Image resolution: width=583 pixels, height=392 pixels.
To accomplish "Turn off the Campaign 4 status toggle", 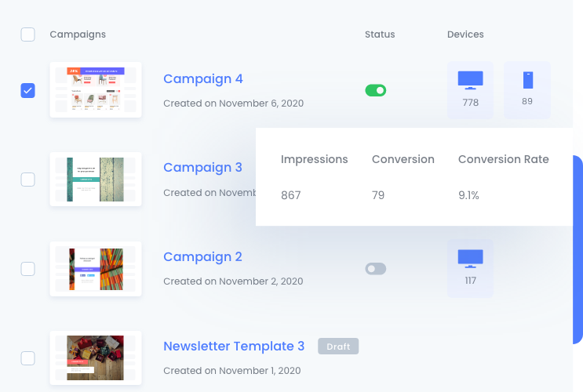I will [x=376, y=90].
